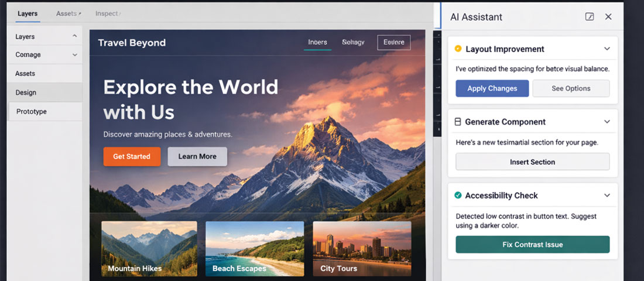Collapse the Layers sidebar row chevron

pyautogui.click(x=74, y=36)
